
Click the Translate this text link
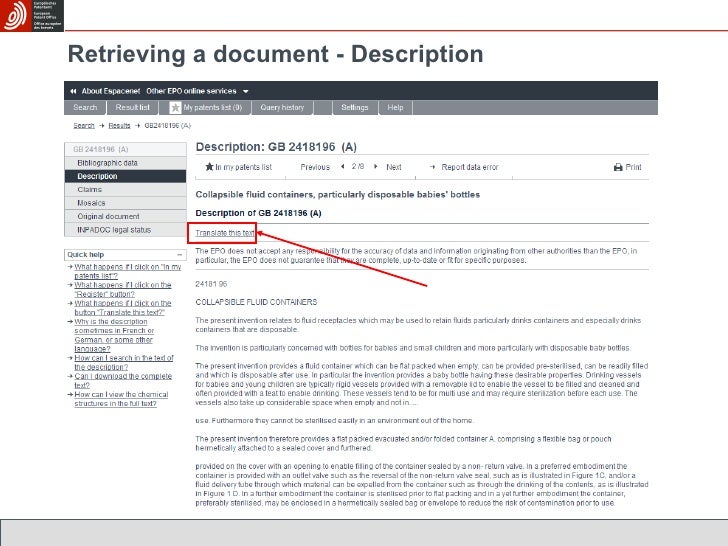(225, 233)
